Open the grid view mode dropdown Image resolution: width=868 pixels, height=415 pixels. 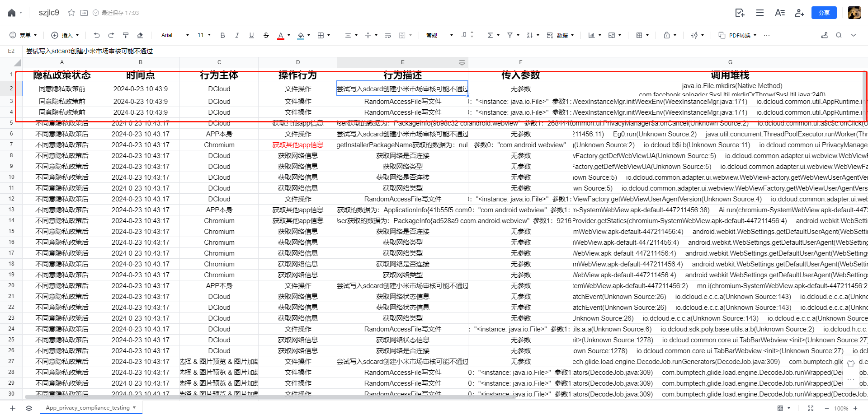click(x=783, y=408)
